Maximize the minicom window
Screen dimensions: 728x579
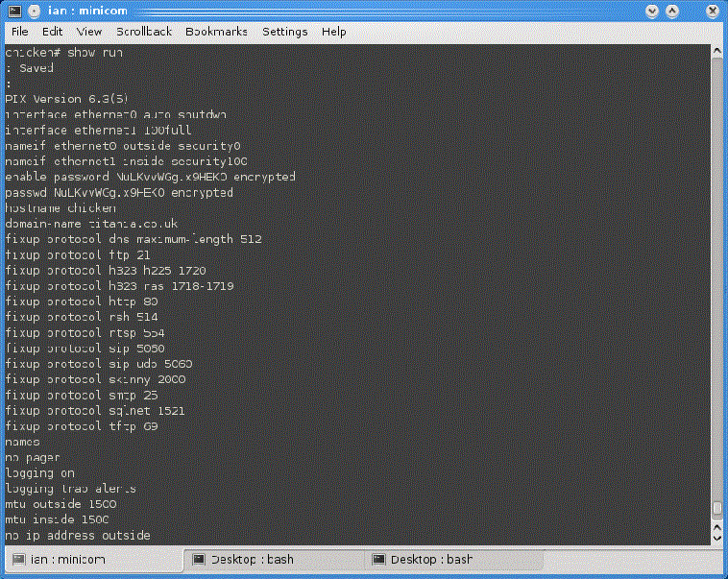tap(672, 11)
